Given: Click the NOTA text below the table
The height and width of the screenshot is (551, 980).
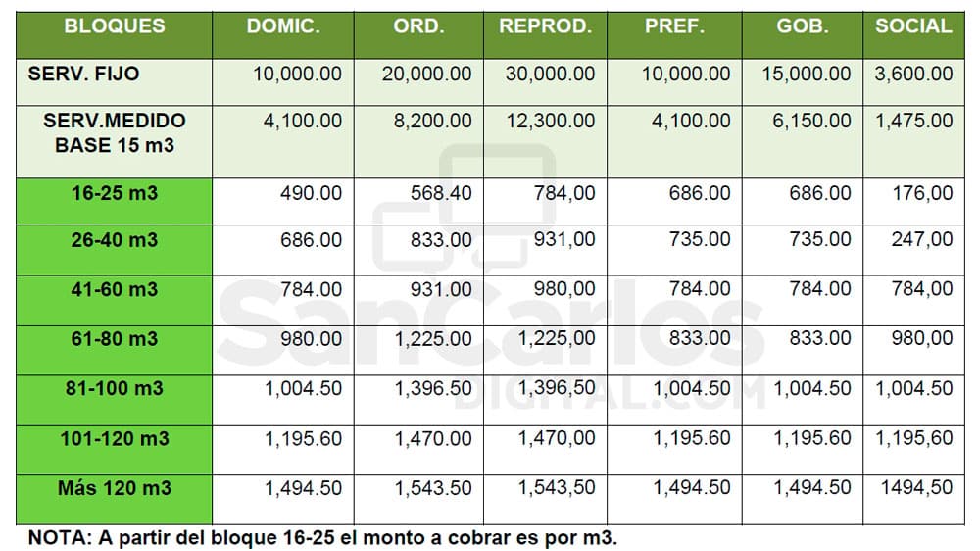Looking at the screenshot, I should [x=322, y=538].
